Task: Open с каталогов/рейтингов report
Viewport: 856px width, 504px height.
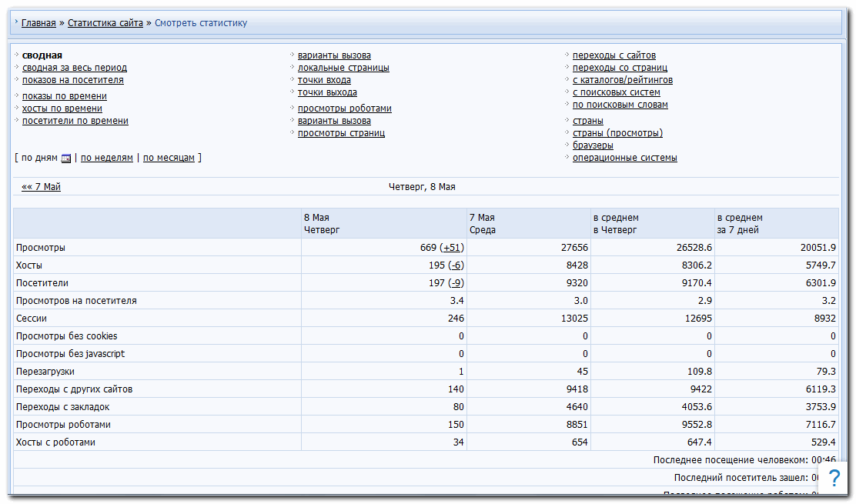Action: 622,80
